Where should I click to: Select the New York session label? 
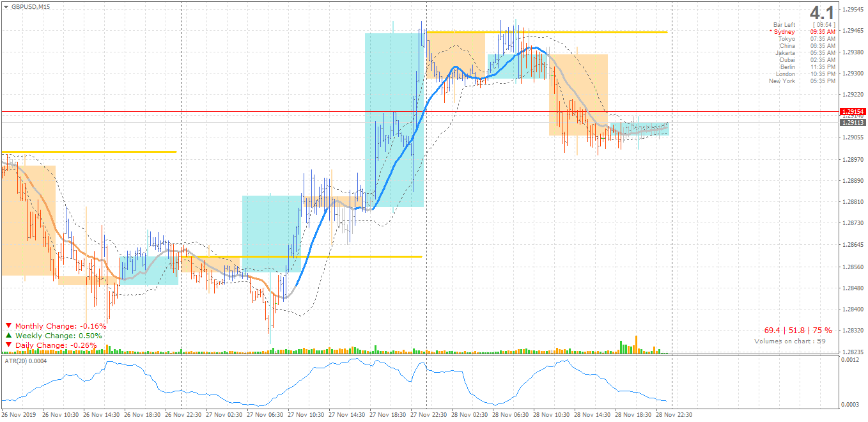(x=782, y=81)
